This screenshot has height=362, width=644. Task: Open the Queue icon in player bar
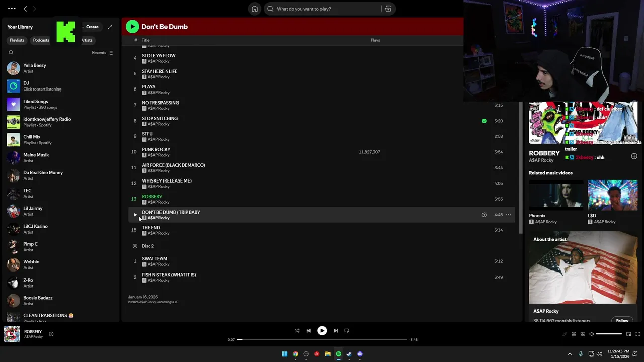[x=574, y=334]
